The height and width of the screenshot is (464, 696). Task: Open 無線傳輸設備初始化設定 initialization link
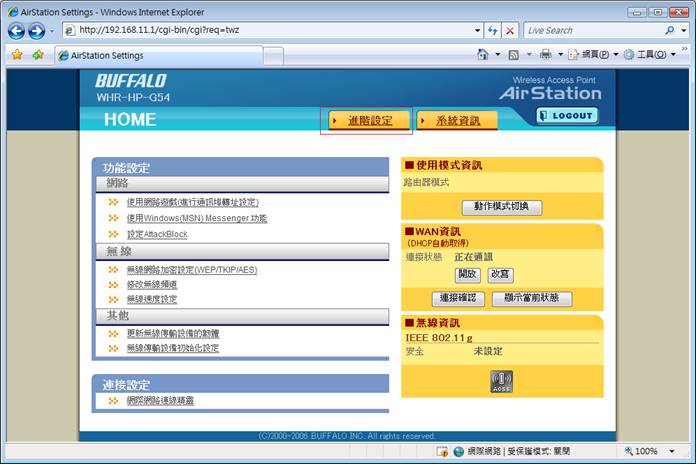(x=173, y=348)
